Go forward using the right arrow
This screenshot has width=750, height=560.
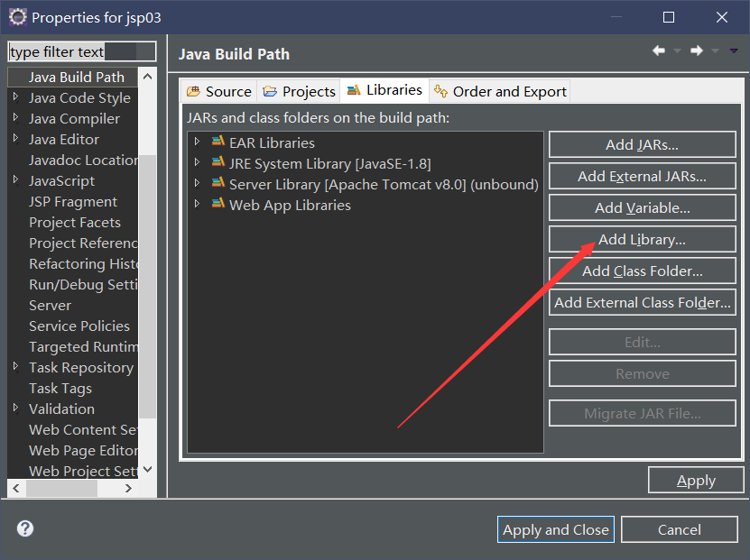click(x=697, y=50)
